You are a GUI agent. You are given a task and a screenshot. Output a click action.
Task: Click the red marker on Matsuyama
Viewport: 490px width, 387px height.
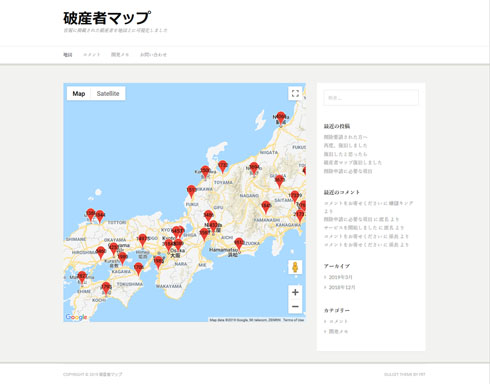point(82,278)
